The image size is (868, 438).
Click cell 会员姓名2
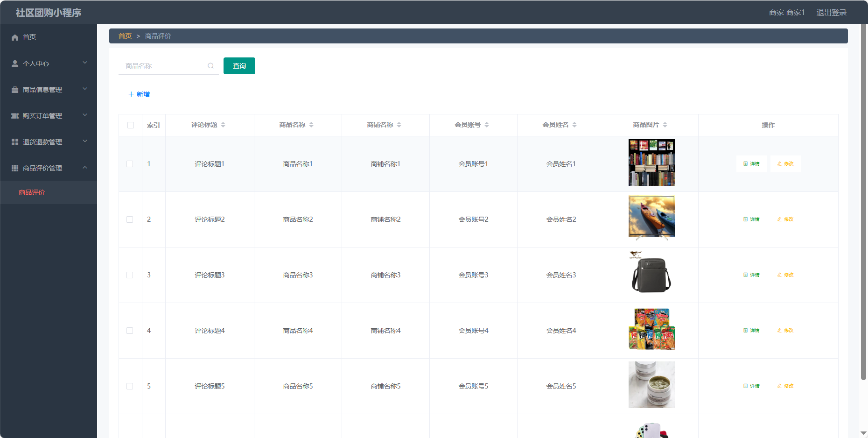[561, 219]
